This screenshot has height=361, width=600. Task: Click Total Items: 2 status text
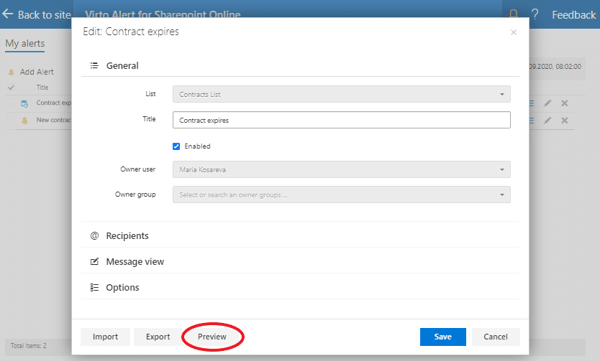click(x=28, y=346)
